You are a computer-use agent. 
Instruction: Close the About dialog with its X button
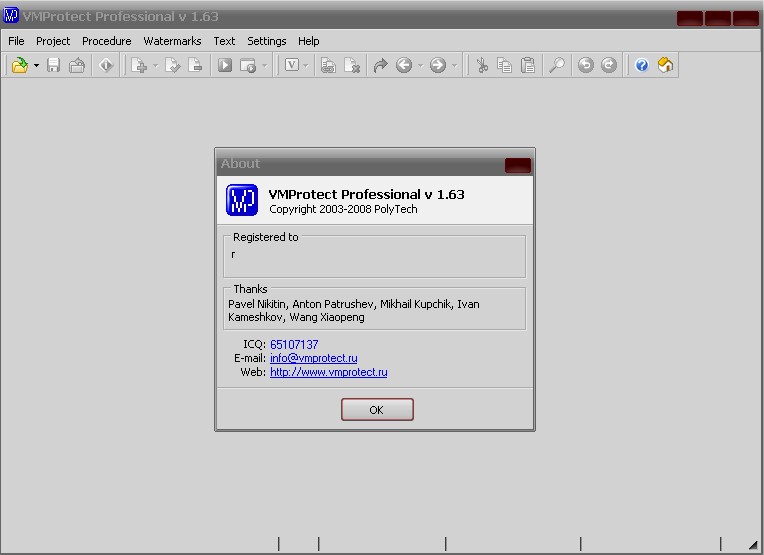(517, 166)
